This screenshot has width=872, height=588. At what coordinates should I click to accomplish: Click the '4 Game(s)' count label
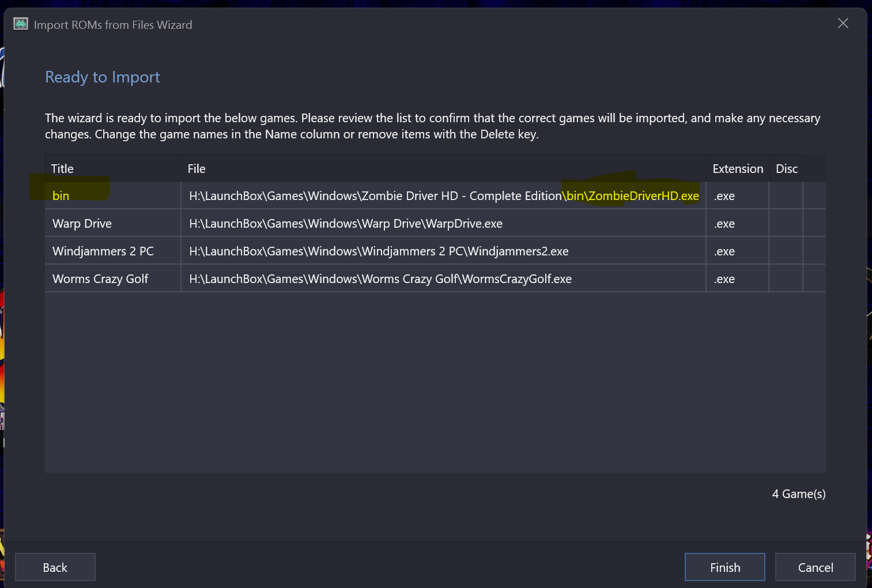[798, 493]
